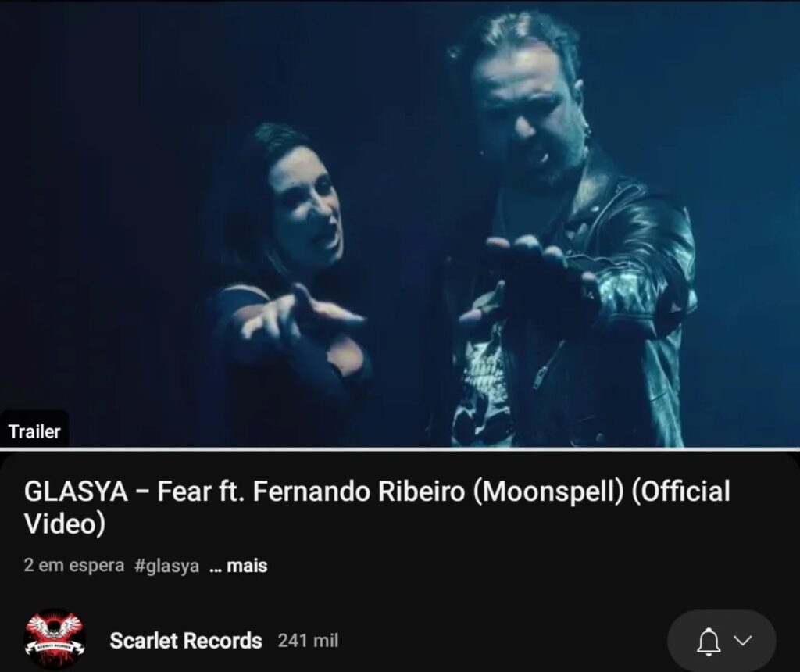Screen dimensions: 800x672
Task: Click "(Moonspell)" in the video title
Action: 549,491
